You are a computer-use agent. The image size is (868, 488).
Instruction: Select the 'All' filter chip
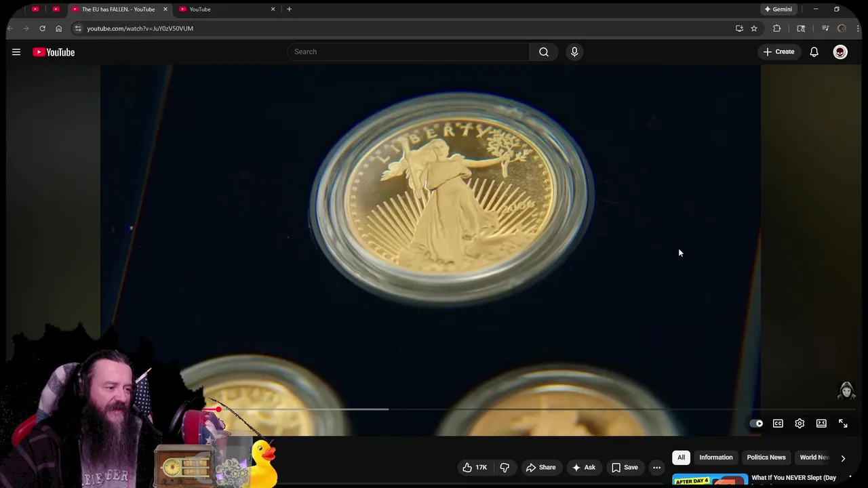pyautogui.click(x=681, y=457)
